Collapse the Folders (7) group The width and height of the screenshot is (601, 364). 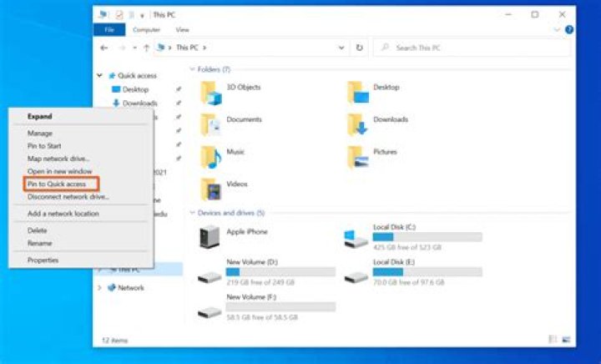tap(193, 69)
